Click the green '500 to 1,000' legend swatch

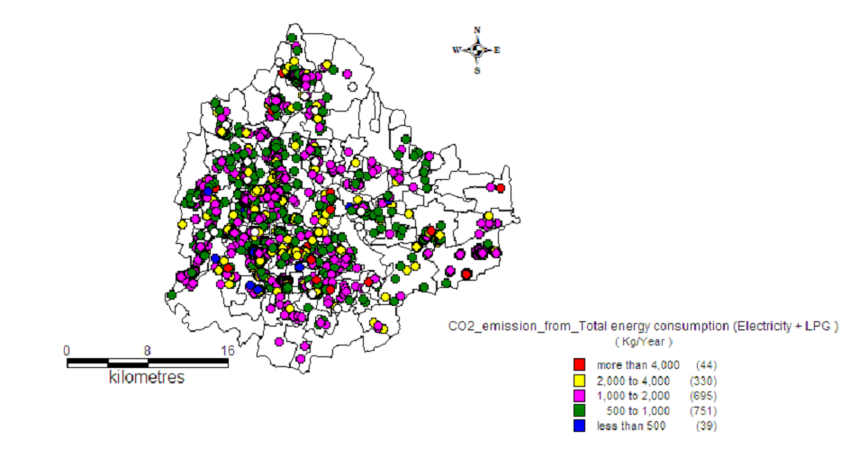click(580, 410)
